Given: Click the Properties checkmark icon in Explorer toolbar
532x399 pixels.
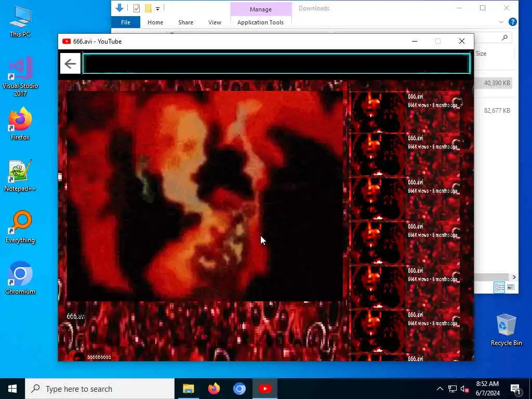Looking at the screenshot, I should (x=137, y=8).
